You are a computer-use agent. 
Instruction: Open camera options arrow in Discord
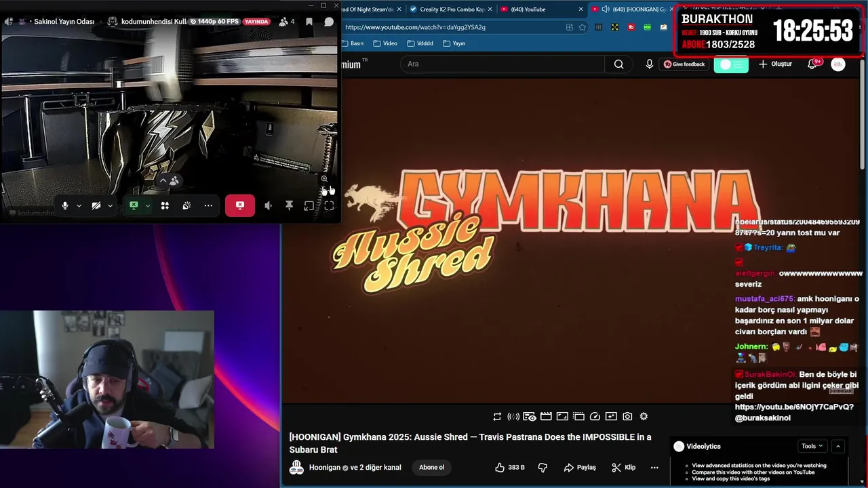pyautogui.click(x=110, y=205)
